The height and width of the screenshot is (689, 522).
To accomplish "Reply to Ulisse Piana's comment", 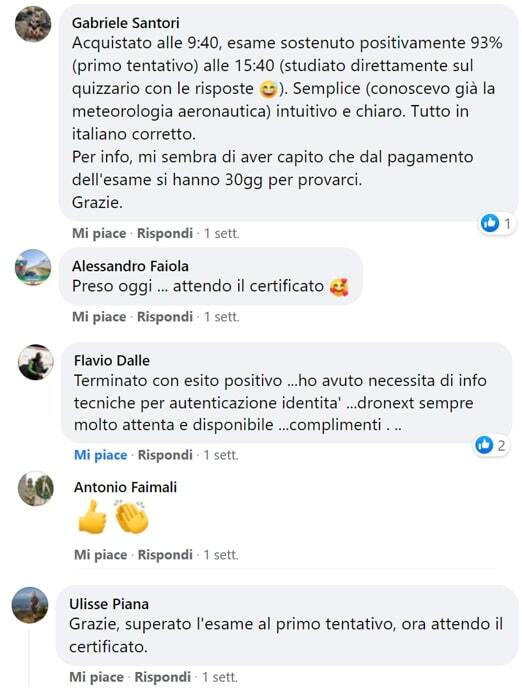I will (163, 677).
